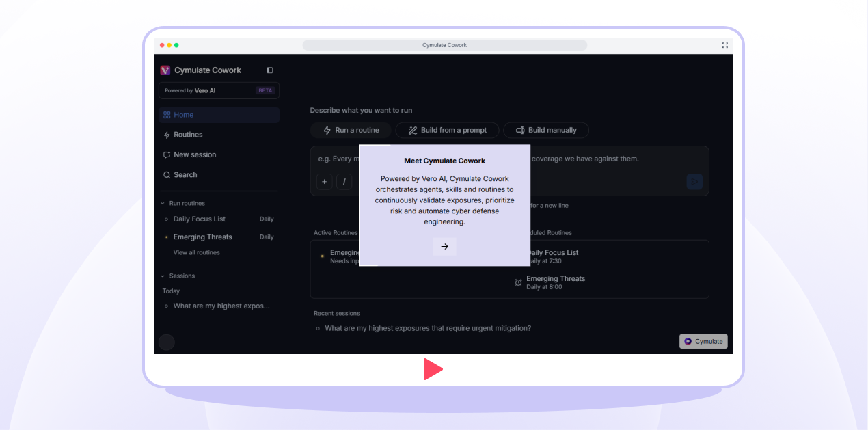Click alarm clock icon beside Emerging Threats
Image resolution: width=868 pixels, height=430 pixels.
pyautogui.click(x=518, y=282)
